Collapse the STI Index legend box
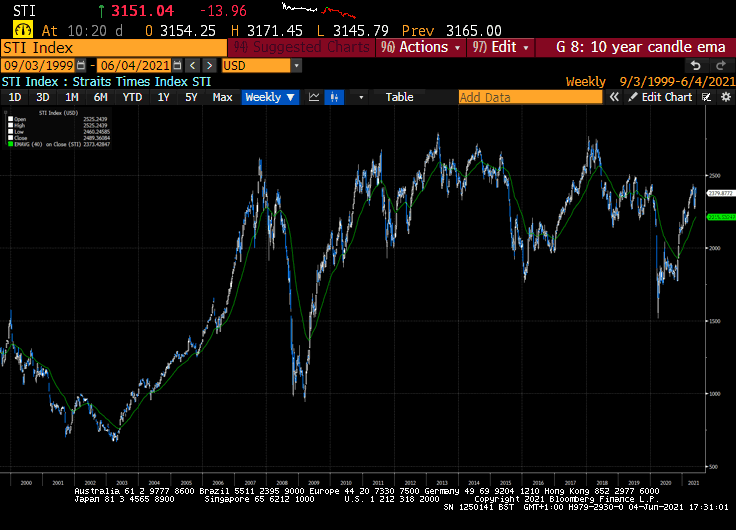The height and width of the screenshot is (530, 736). [6, 113]
